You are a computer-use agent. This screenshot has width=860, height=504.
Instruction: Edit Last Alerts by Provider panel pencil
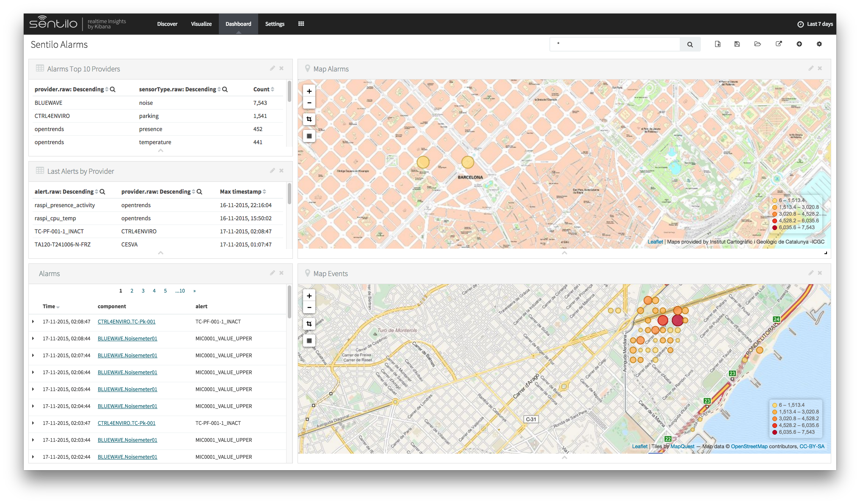pos(272,170)
